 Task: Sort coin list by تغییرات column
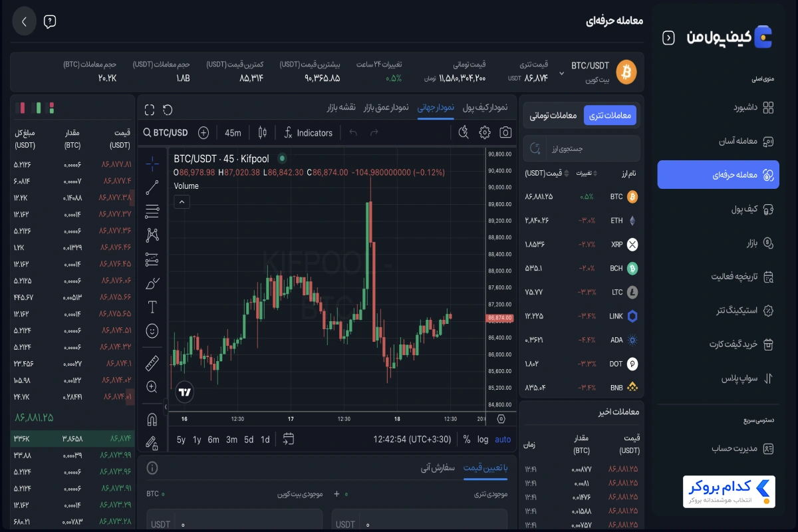tap(585, 174)
